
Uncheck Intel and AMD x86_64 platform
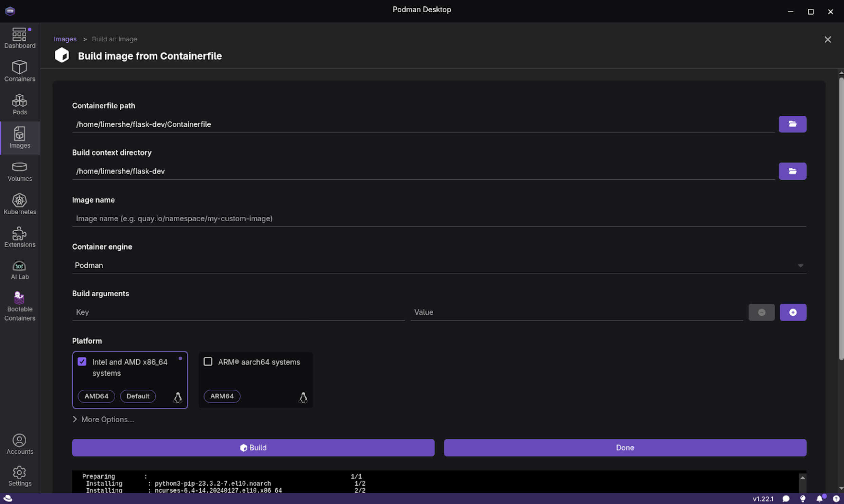tap(82, 361)
